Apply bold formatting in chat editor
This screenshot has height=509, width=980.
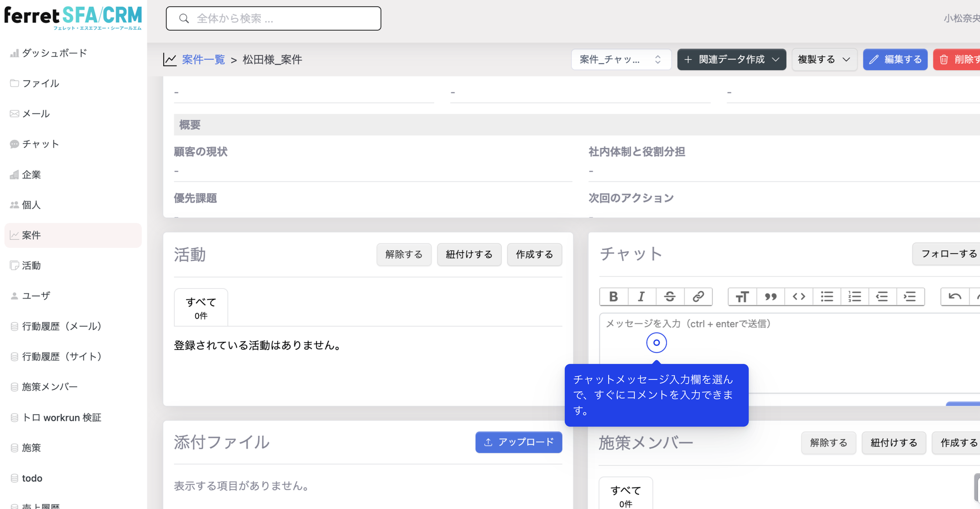pyautogui.click(x=613, y=297)
